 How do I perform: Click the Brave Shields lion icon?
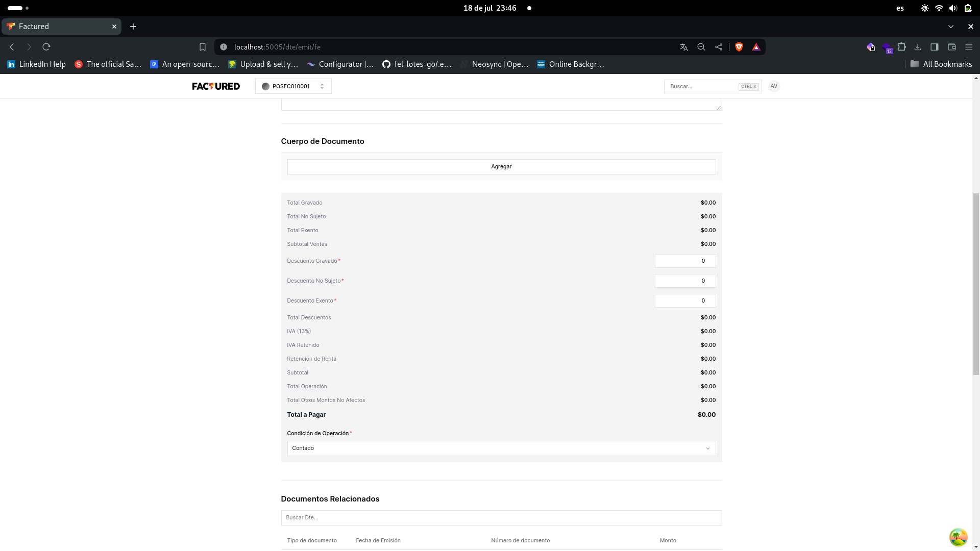[739, 47]
